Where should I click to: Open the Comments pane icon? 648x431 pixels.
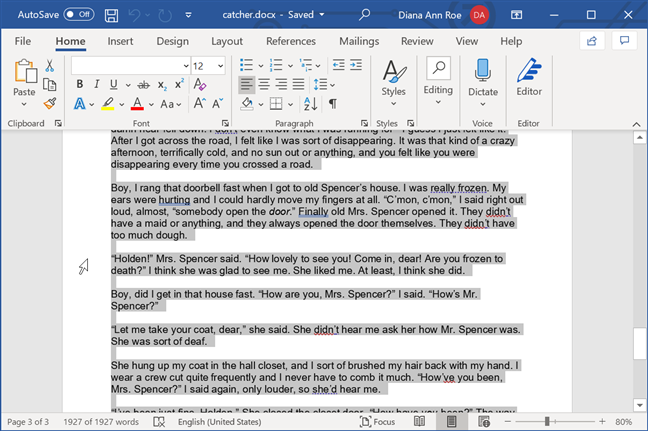pos(624,40)
